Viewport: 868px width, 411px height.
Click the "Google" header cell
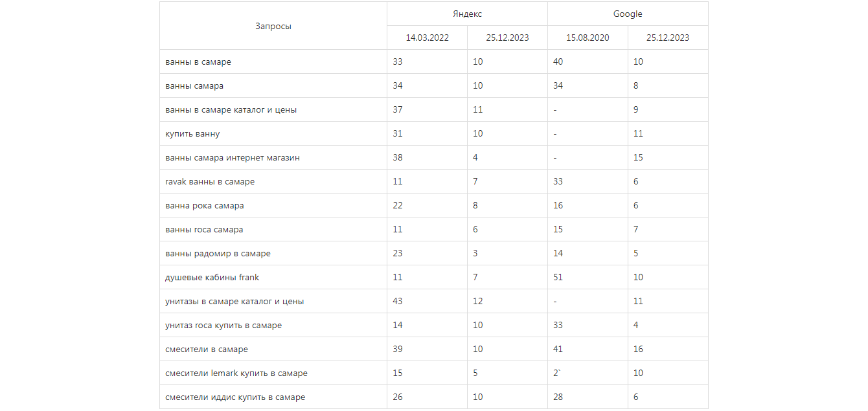pyautogui.click(x=627, y=14)
